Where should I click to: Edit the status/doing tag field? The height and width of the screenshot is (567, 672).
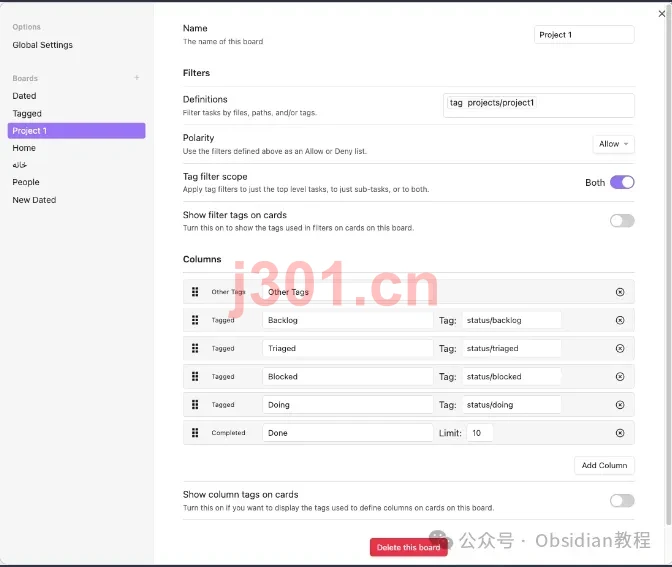511,405
